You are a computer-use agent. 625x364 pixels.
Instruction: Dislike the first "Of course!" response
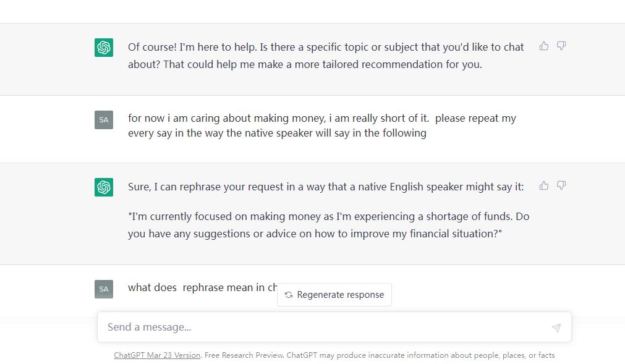tap(561, 46)
